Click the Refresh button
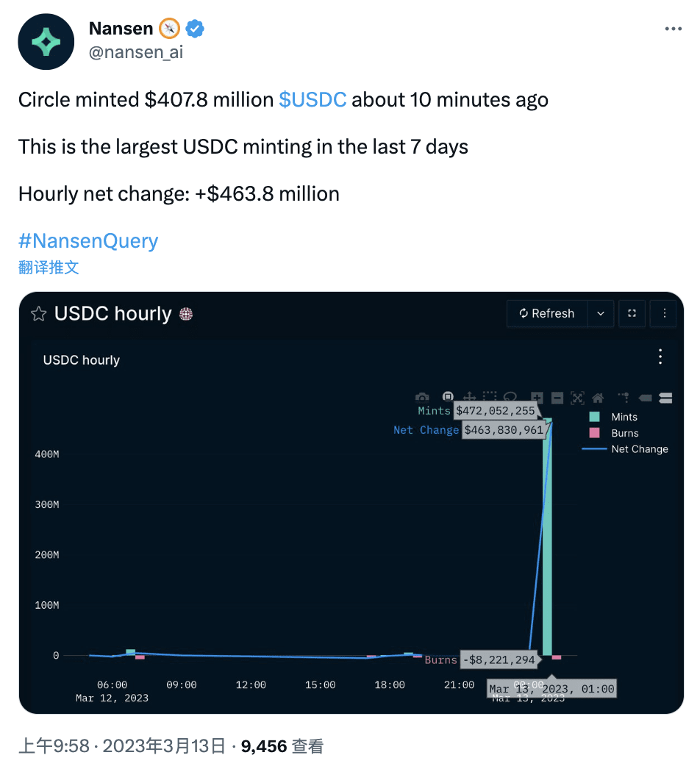Screen dimensions: 700x769 click(546, 313)
